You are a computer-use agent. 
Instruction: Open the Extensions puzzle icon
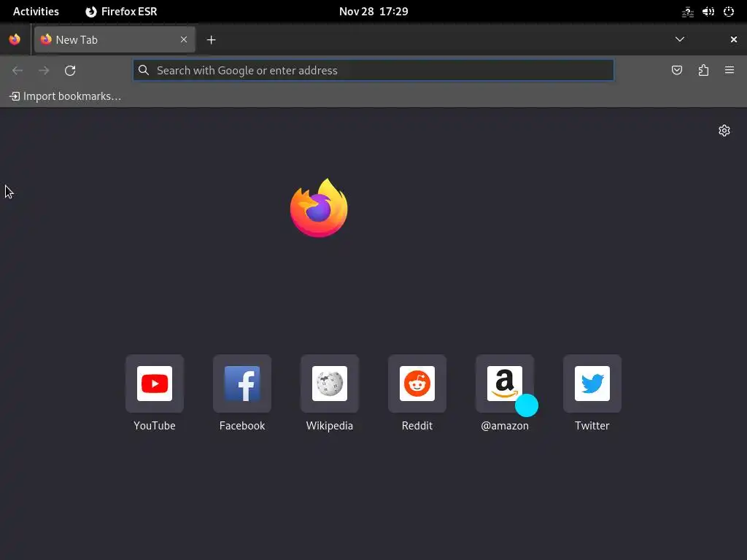[703, 71]
